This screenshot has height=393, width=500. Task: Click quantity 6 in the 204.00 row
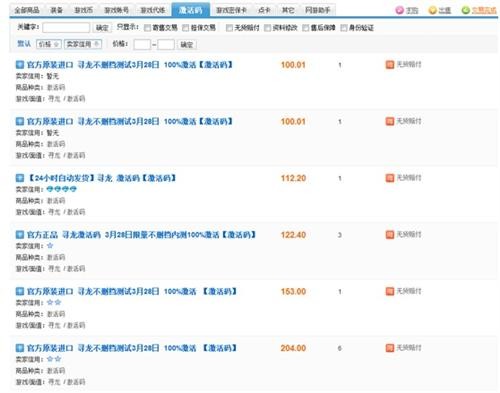pyautogui.click(x=339, y=348)
